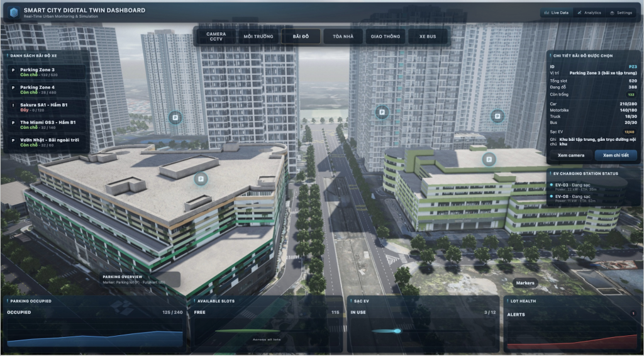This screenshot has height=356, width=644.
Task: Click the parking marker on the right tower
Action: tap(497, 116)
